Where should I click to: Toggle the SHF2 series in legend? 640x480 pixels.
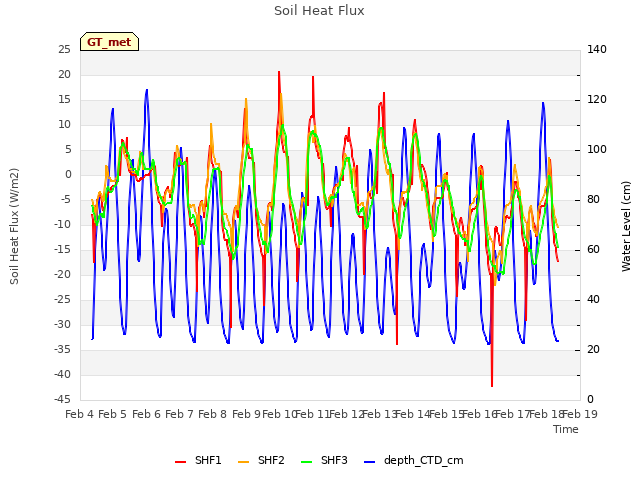point(261,460)
